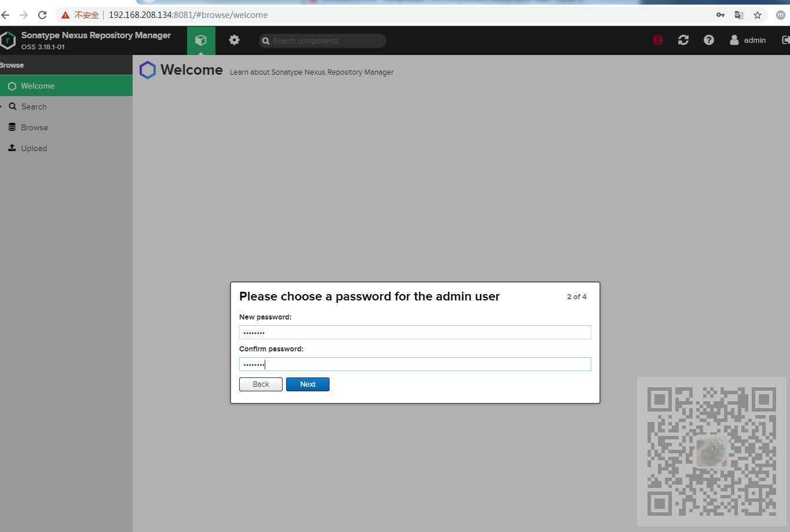Open Browse item in the sidebar
Image resolution: width=790 pixels, height=532 pixels.
click(x=66, y=127)
